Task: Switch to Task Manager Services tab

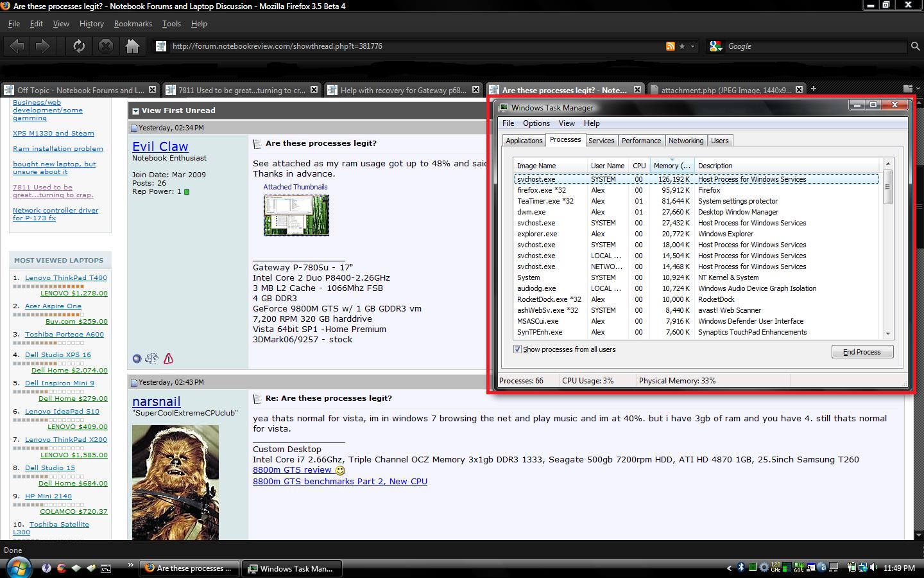Action: point(601,141)
